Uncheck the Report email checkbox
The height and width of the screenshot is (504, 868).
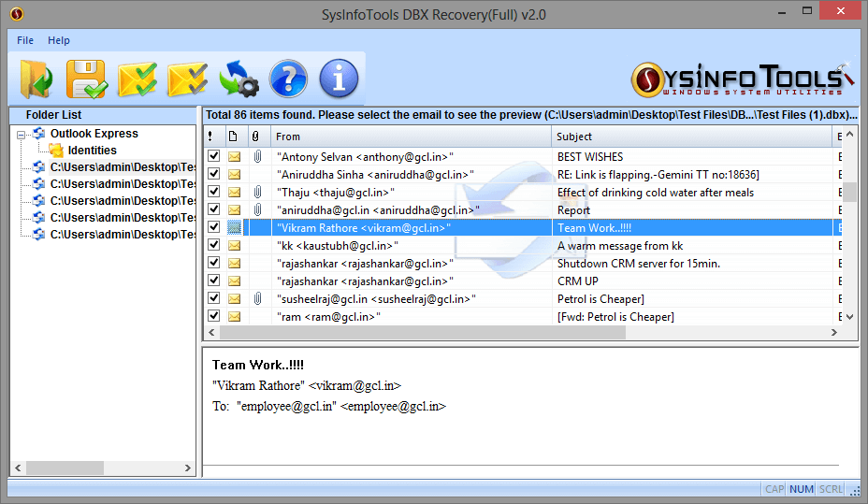[213, 209]
